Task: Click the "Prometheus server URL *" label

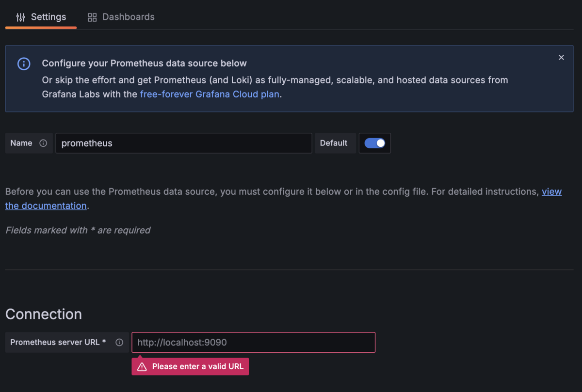Action: click(58, 342)
